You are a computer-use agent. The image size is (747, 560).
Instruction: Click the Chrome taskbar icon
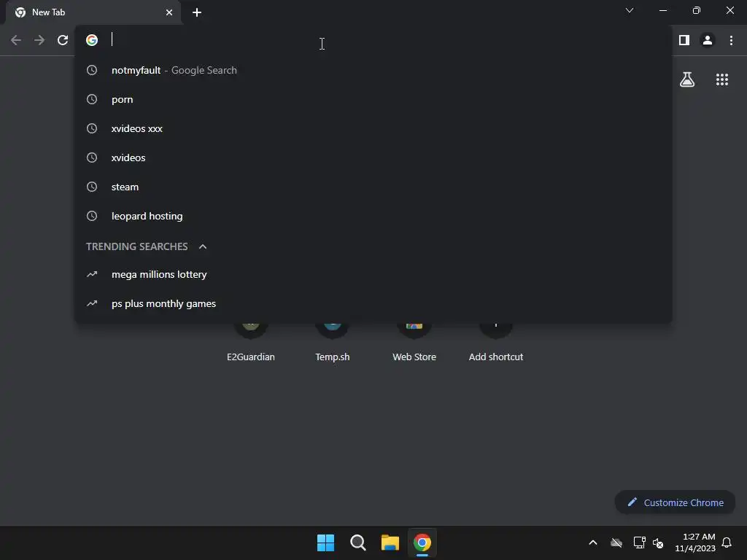(x=422, y=542)
